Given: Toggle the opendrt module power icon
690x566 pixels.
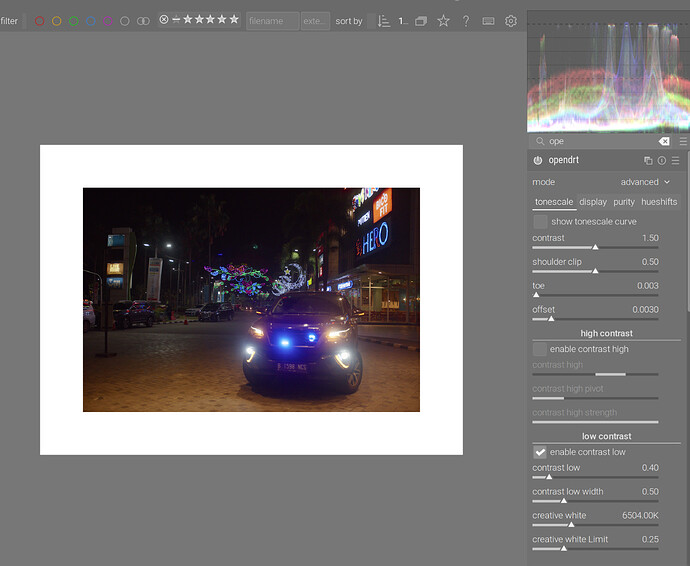Looking at the screenshot, I should coord(538,160).
